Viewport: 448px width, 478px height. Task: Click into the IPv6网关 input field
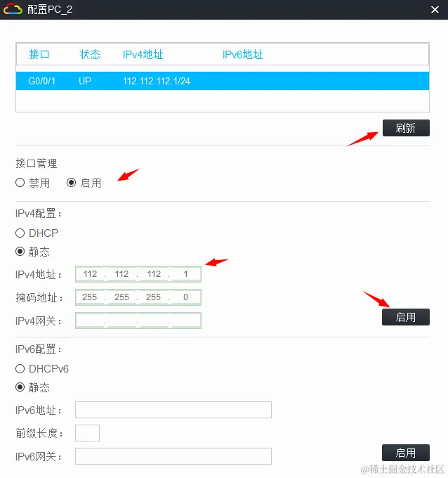[x=173, y=456]
